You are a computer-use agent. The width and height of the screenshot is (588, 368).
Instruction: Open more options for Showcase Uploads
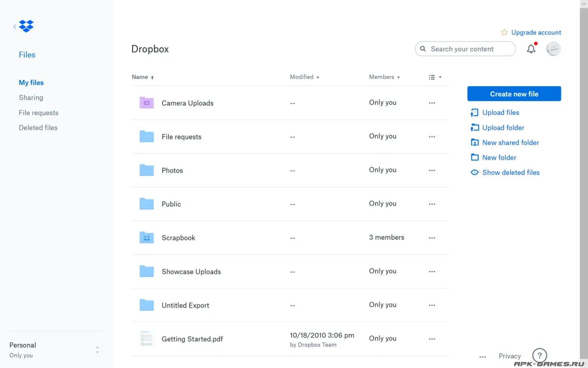432,271
